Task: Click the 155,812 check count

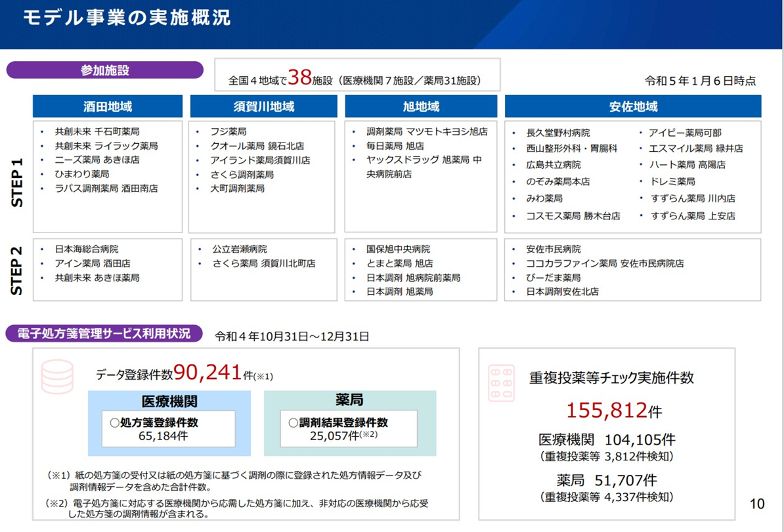Action: coord(607,410)
